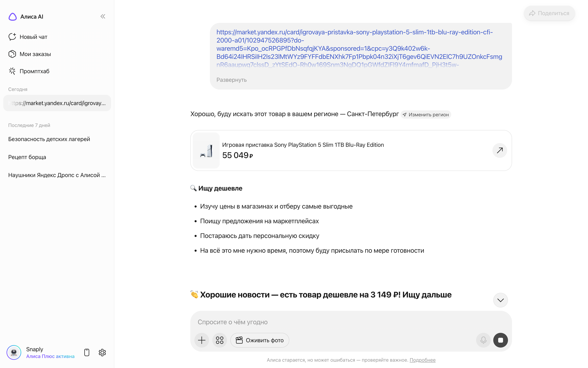
Task: Click Изменить регион button
Action: (x=426, y=114)
